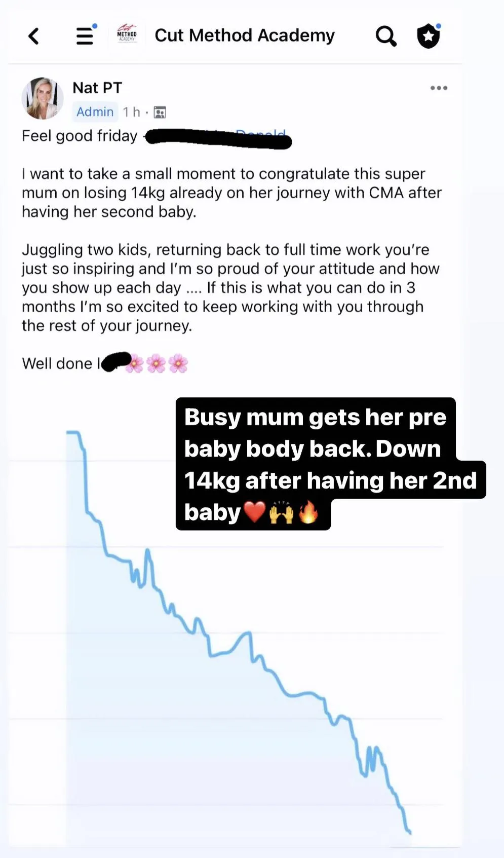Tap the back arrow icon

[34, 36]
